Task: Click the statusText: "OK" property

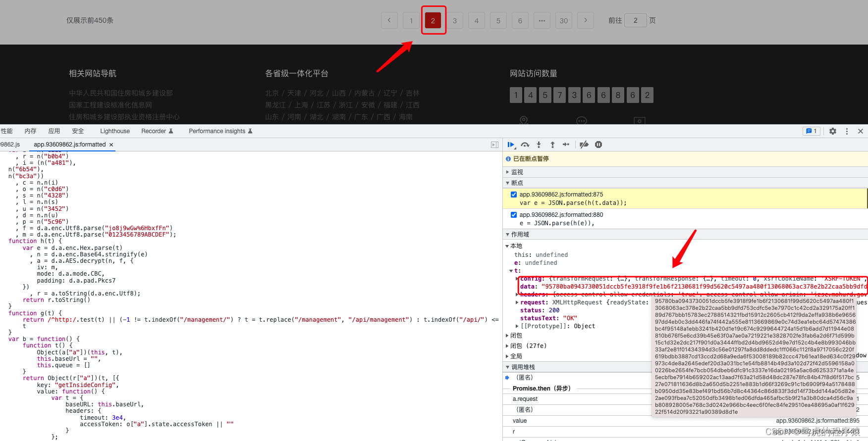Action: [x=548, y=318]
